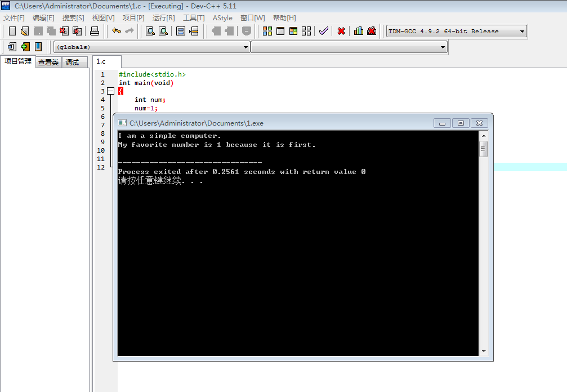This screenshot has width=567, height=392.
Task: Click line number 12 in gutter
Action: 101,167
